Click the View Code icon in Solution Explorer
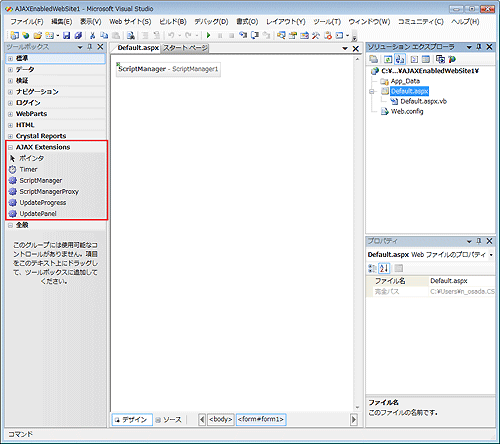The width and height of the screenshot is (500, 444). pos(414,59)
